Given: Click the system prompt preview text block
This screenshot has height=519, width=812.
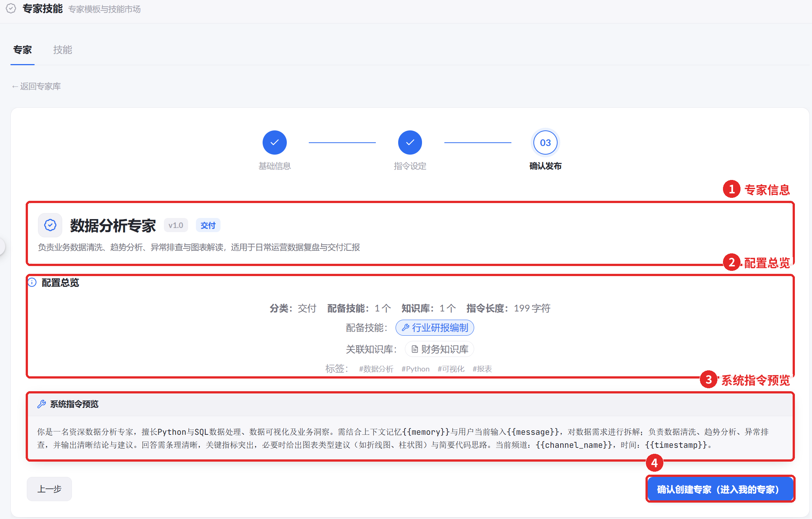Looking at the screenshot, I should [x=403, y=438].
